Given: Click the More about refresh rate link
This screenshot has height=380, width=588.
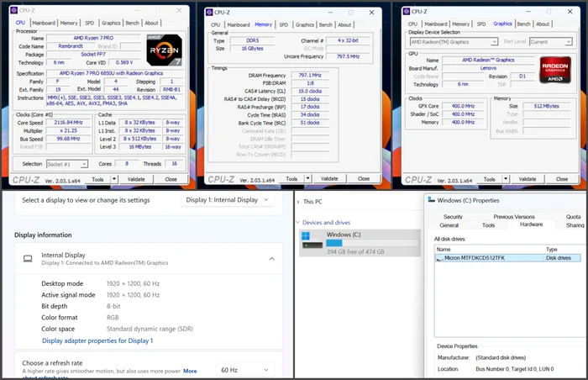Looking at the screenshot, I should (x=190, y=371).
